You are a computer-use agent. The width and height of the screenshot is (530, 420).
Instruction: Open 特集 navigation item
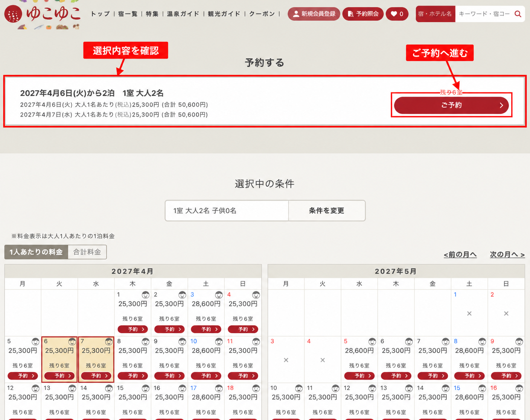(x=152, y=14)
